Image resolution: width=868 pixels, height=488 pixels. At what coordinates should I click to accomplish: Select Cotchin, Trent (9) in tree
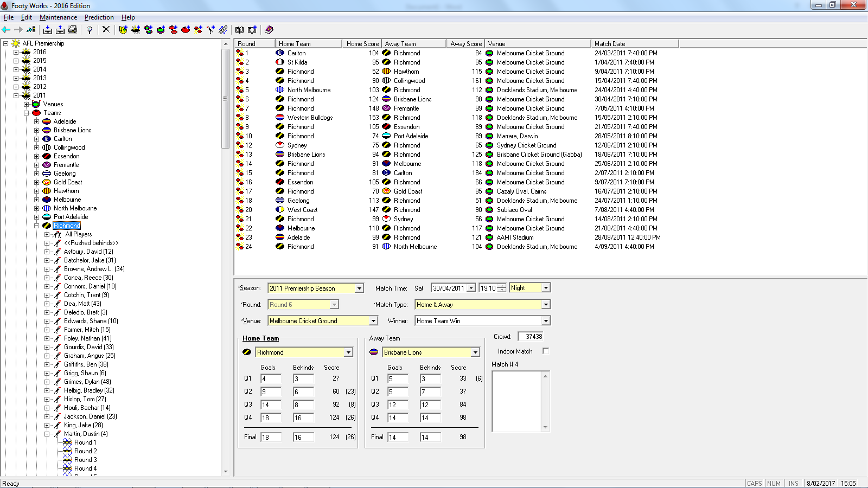click(x=86, y=295)
